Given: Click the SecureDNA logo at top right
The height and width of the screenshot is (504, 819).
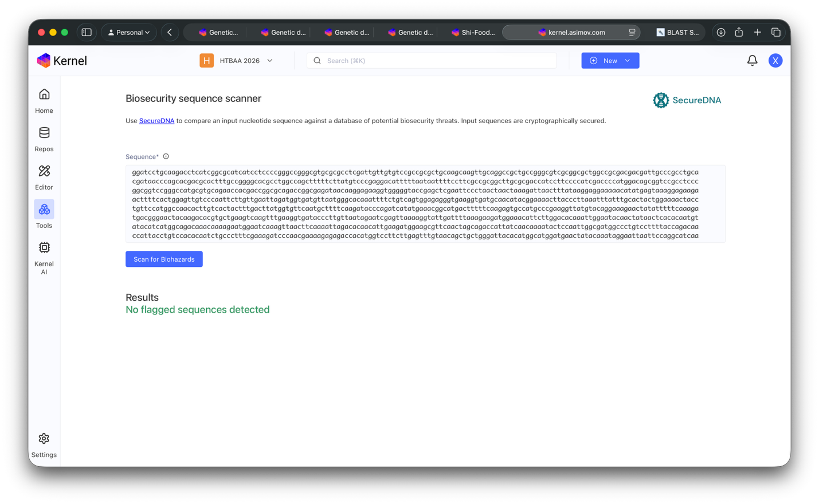Looking at the screenshot, I should pos(687,100).
